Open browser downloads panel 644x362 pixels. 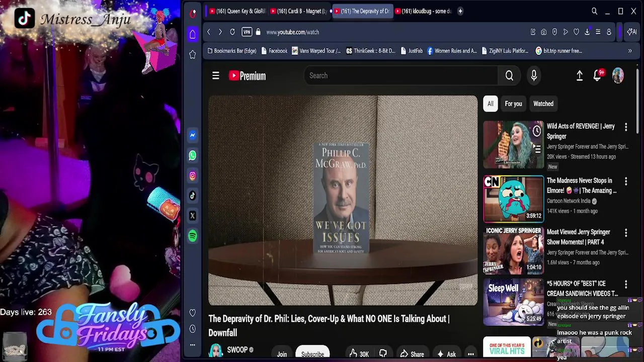(x=587, y=32)
